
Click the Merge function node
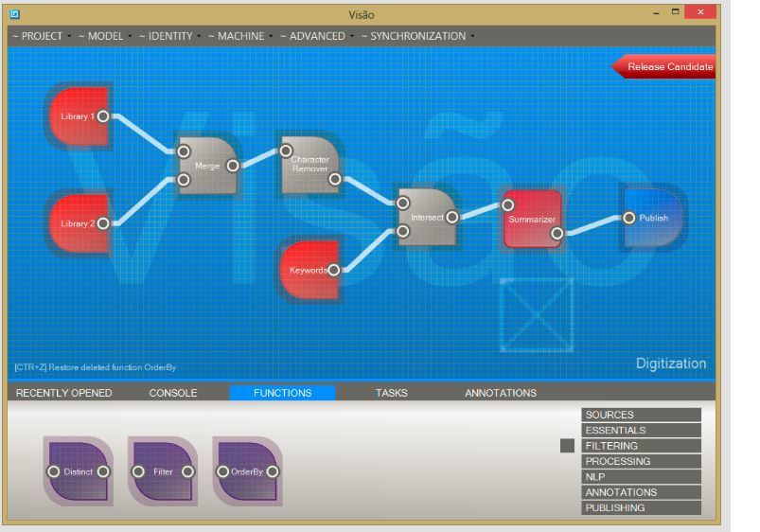pyautogui.click(x=206, y=166)
